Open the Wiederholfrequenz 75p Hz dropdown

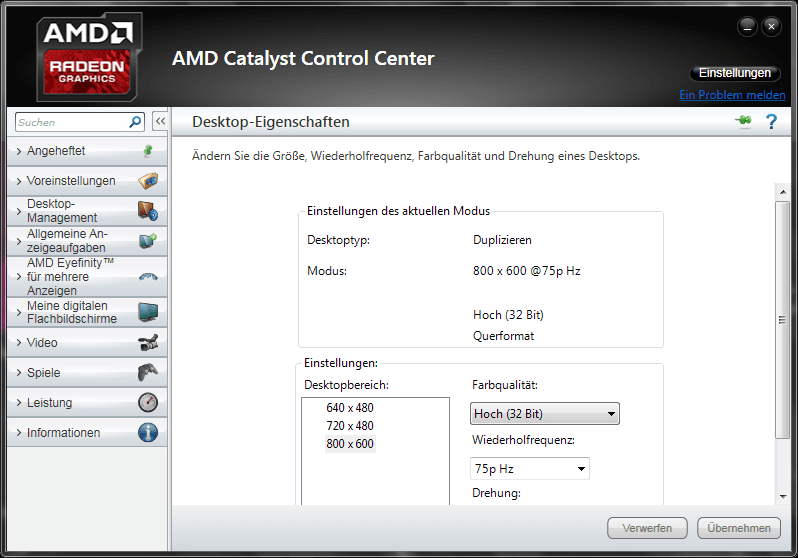tap(530, 468)
